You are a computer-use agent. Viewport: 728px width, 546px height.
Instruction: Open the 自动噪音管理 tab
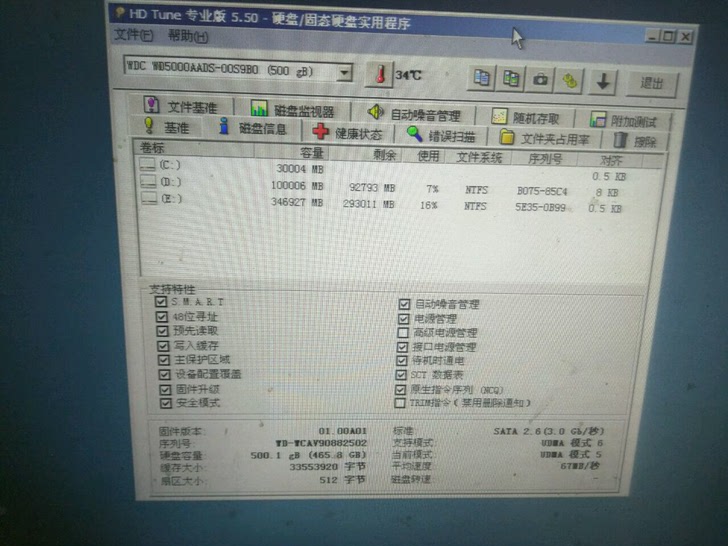tap(414, 114)
